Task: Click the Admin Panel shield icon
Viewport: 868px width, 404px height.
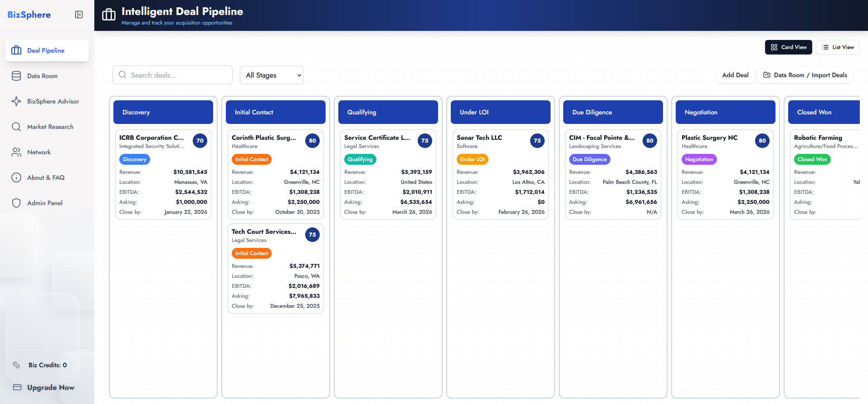Action: (16, 203)
